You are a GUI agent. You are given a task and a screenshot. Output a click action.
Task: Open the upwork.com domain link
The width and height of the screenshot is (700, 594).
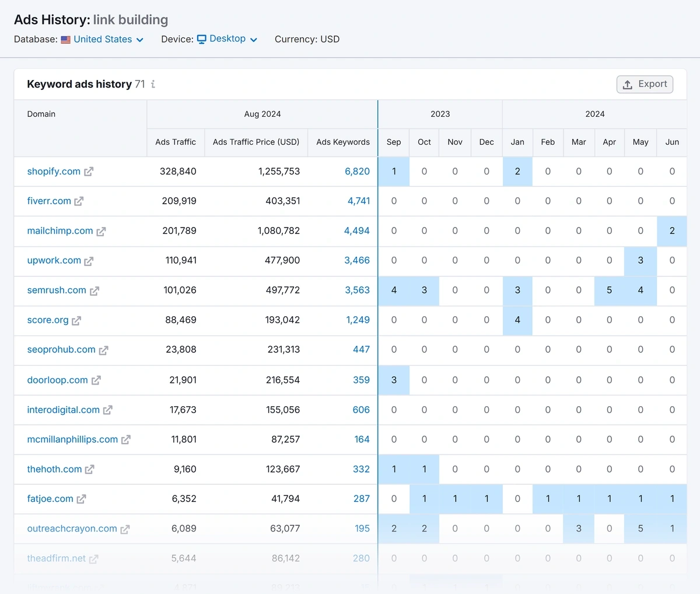coord(54,260)
